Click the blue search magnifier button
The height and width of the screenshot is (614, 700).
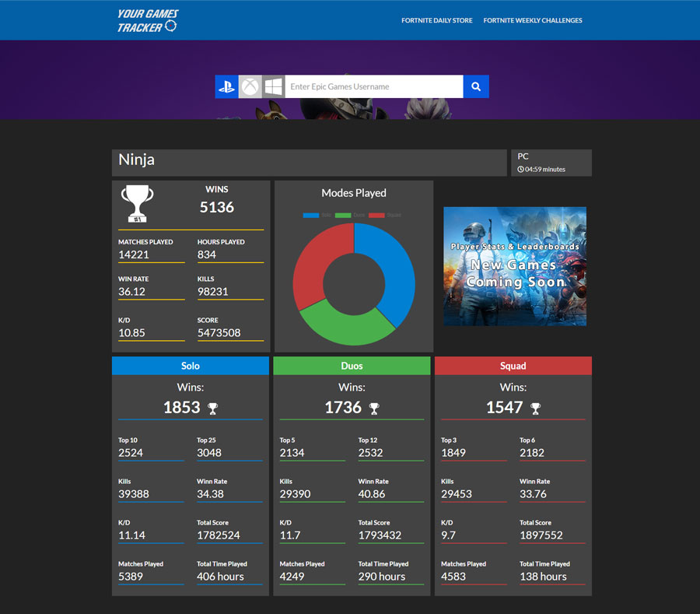(x=476, y=86)
